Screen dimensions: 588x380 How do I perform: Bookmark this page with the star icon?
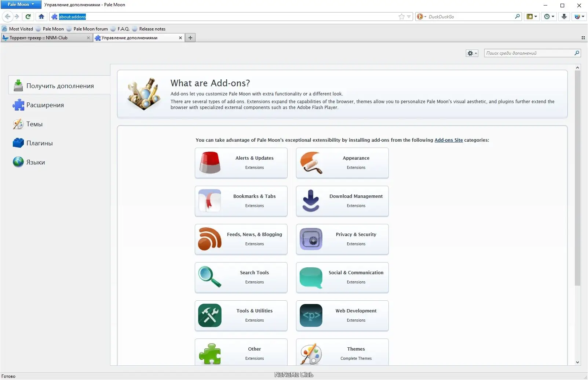point(402,17)
